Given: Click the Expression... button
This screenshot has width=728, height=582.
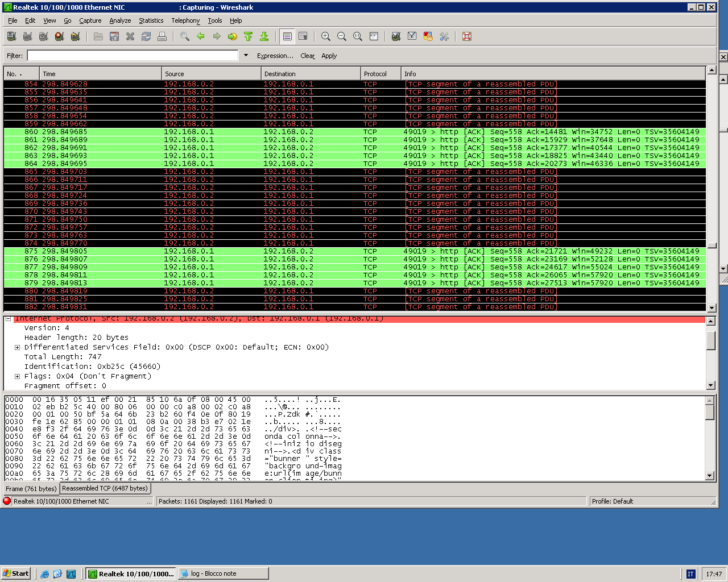Looking at the screenshot, I should click(275, 56).
